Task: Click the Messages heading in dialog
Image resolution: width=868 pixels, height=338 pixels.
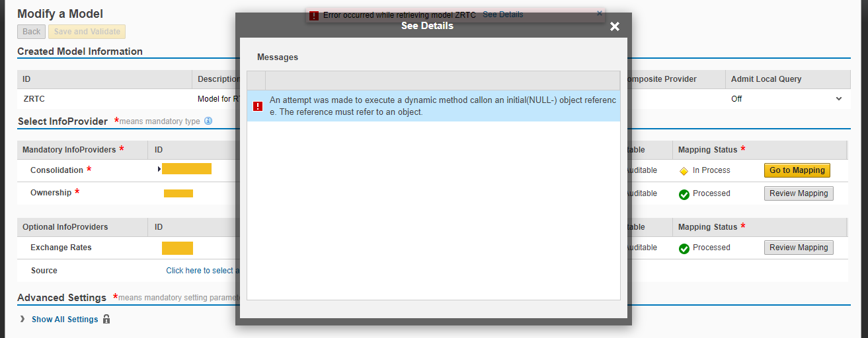Action: click(278, 57)
